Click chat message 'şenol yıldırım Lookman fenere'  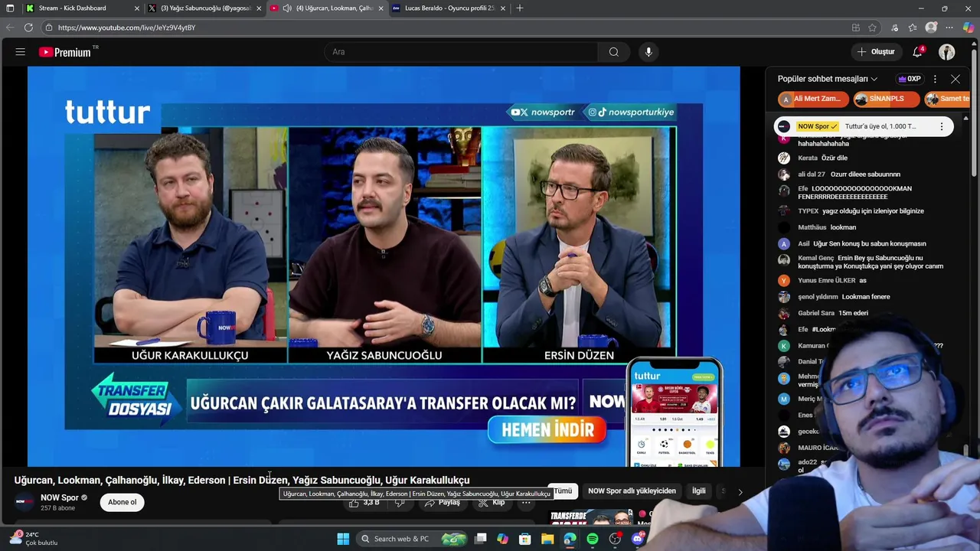coord(843,297)
